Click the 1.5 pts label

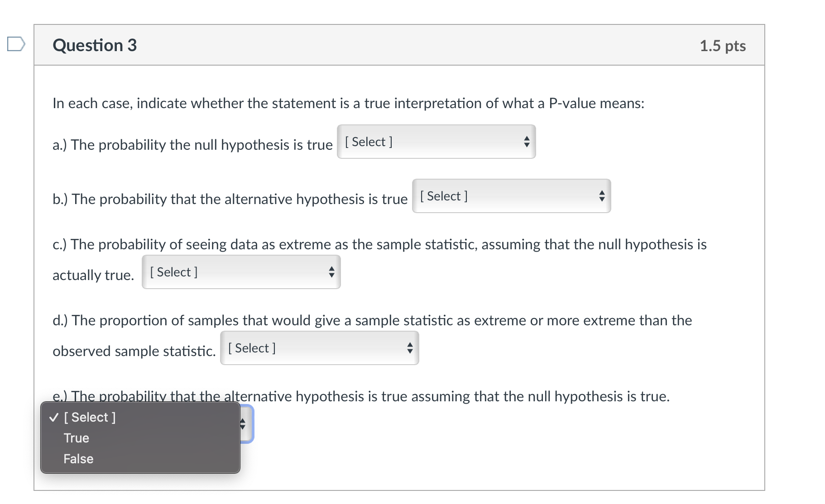tap(723, 46)
